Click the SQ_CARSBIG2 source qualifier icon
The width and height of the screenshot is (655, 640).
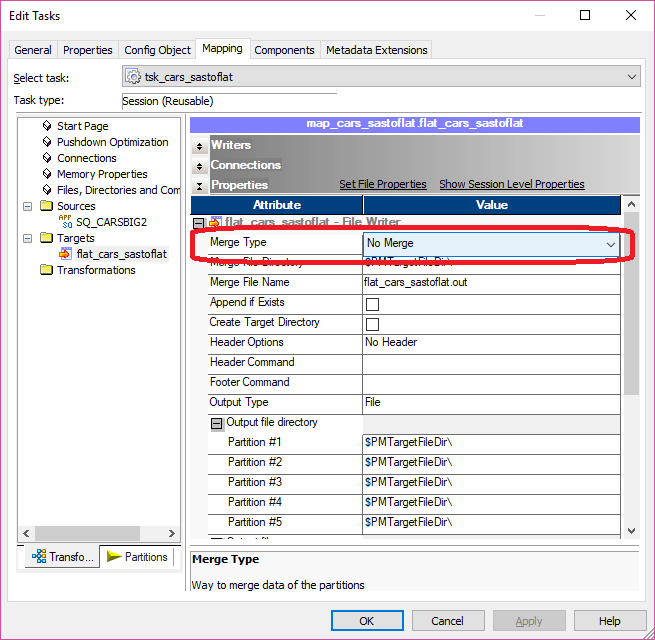(x=66, y=222)
